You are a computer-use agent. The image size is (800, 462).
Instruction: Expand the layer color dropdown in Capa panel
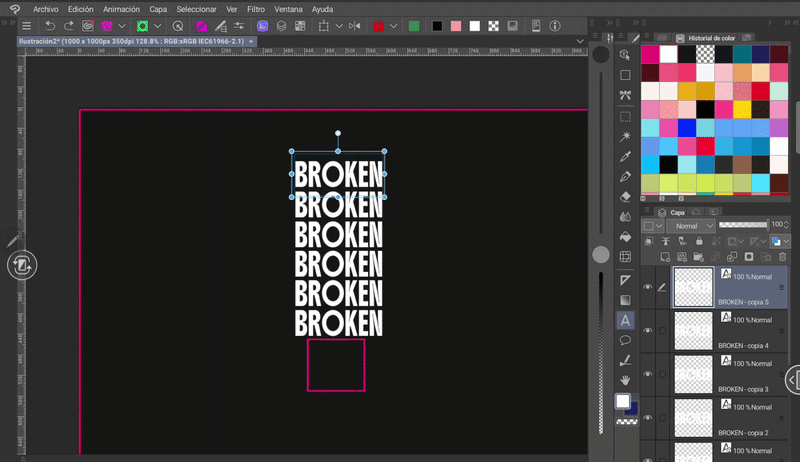click(788, 241)
